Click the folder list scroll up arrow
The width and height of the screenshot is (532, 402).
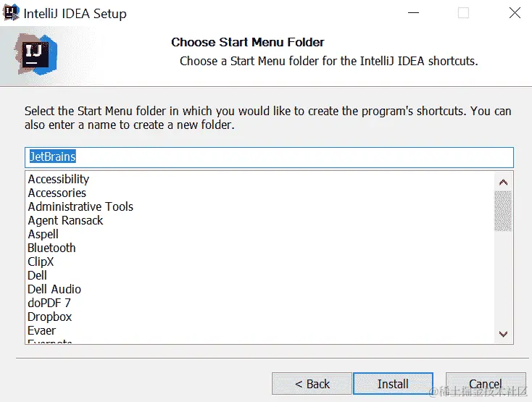(503, 183)
